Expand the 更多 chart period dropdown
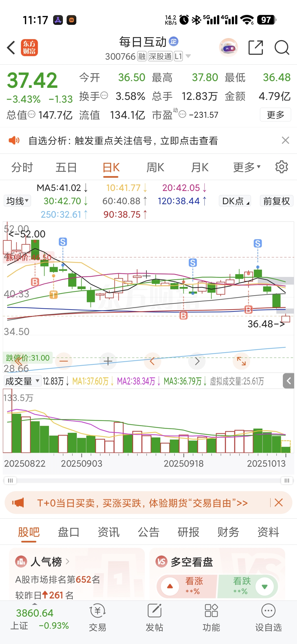Image resolution: width=297 pixels, height=644 pixels. [x=247, y=167]
